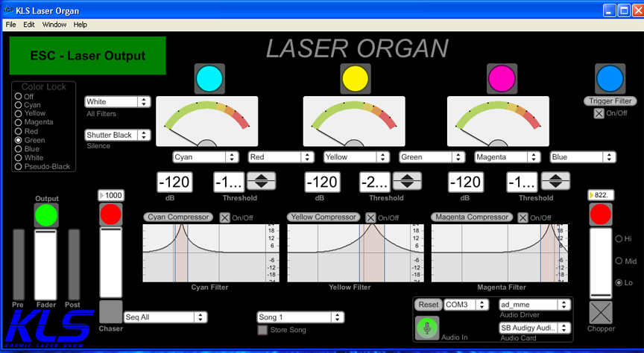
Task: Open the All Filters White dropdown
Action: click(118, 101)
